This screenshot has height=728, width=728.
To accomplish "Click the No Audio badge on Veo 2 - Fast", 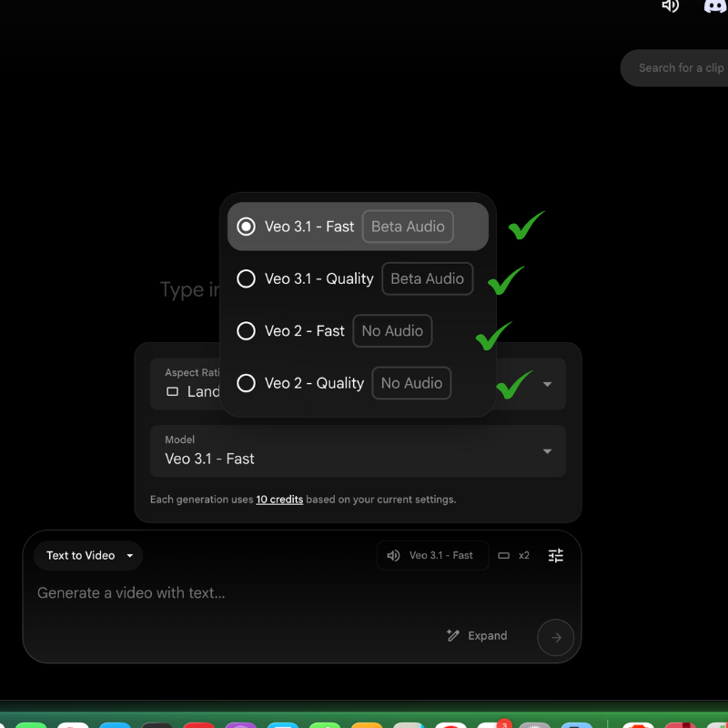I will [x=392, y=331].
